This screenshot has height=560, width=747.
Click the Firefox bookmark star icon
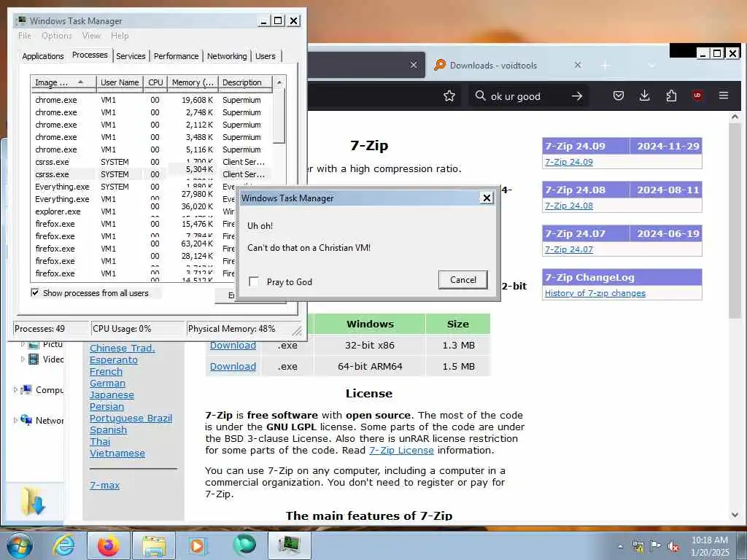(x=449, y=96)
